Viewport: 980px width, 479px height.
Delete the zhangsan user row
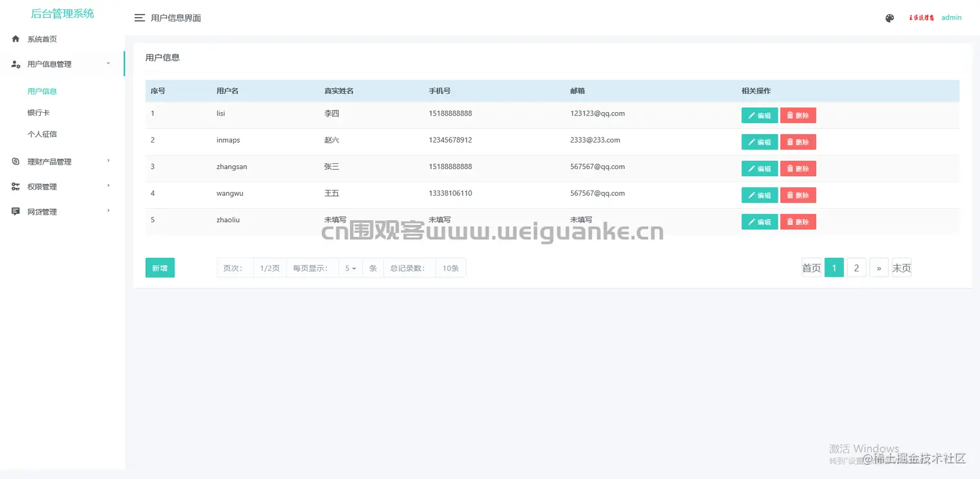(798, 169)
